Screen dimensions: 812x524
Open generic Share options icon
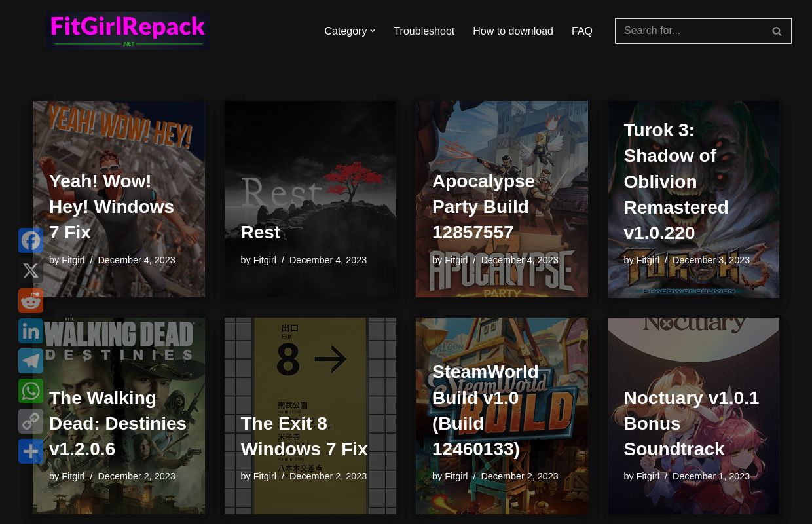click(x=31, y=451)
